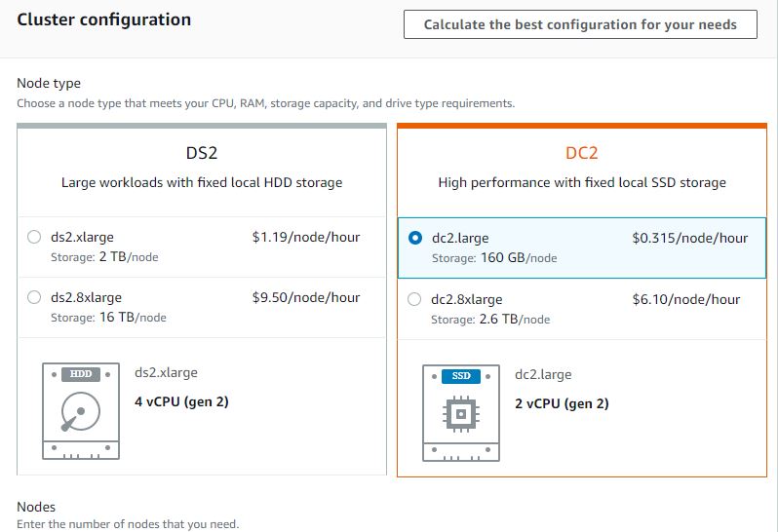
Task: Select the DS2 node type card heading
Action: (x=202, y=153)
